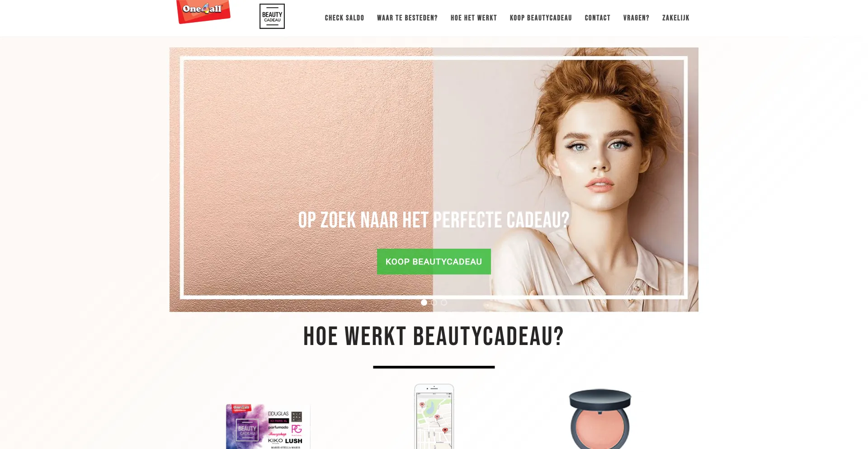Click the blush compact makeup icon

point(600,419)
